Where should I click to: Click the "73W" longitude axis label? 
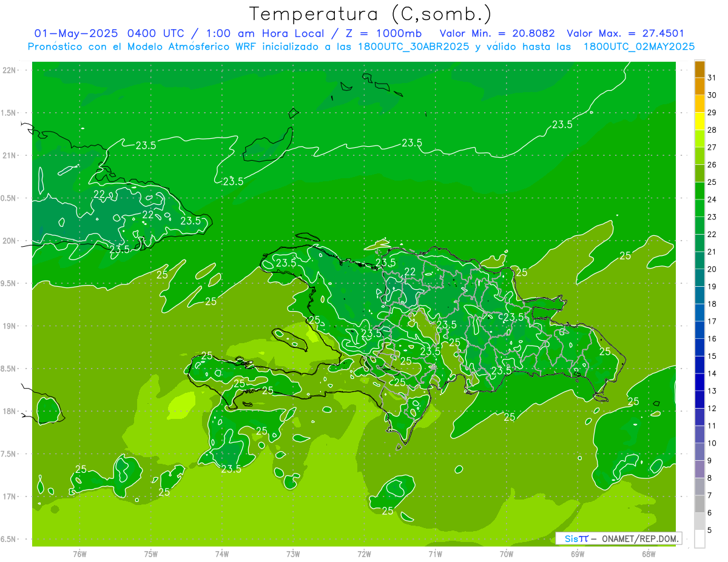tap(294, 554)
